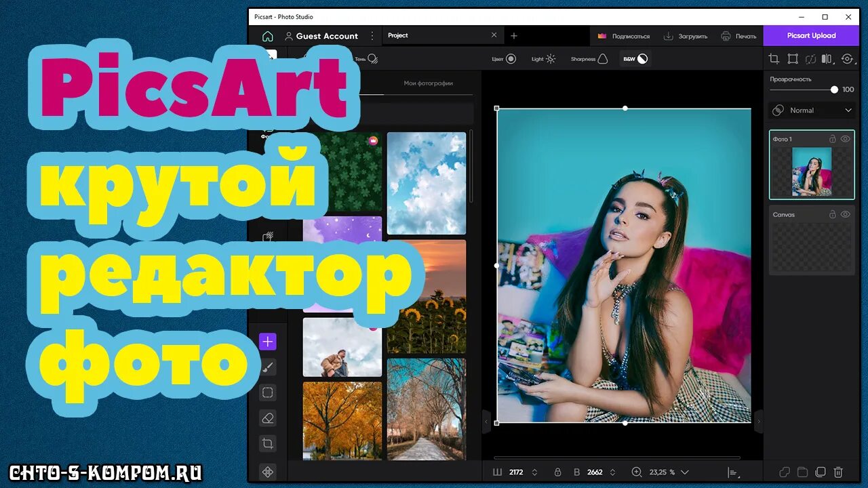Go to the Picsart home screen
The width and height of the screenshot is (868, 488).
267,36
